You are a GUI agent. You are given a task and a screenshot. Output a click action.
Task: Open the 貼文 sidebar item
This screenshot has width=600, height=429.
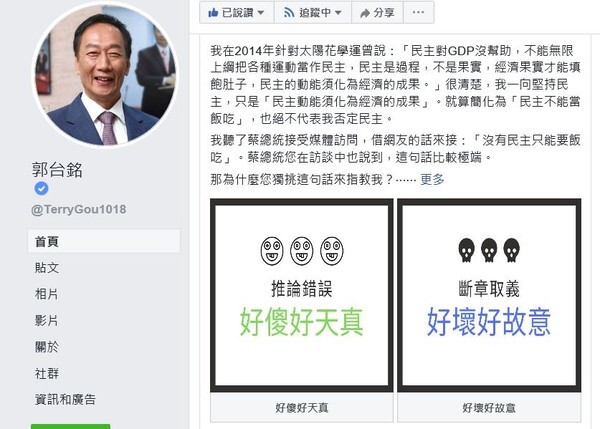[x=46, y=268]
